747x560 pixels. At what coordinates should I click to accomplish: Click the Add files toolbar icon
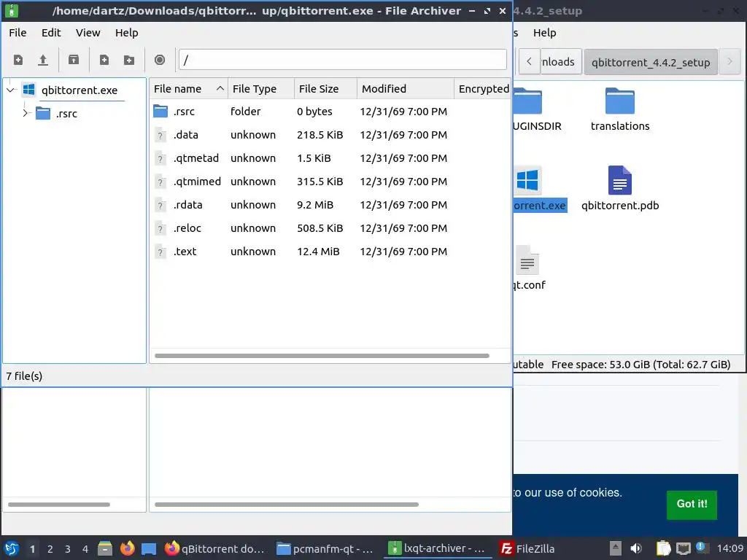tap(104, 60)
